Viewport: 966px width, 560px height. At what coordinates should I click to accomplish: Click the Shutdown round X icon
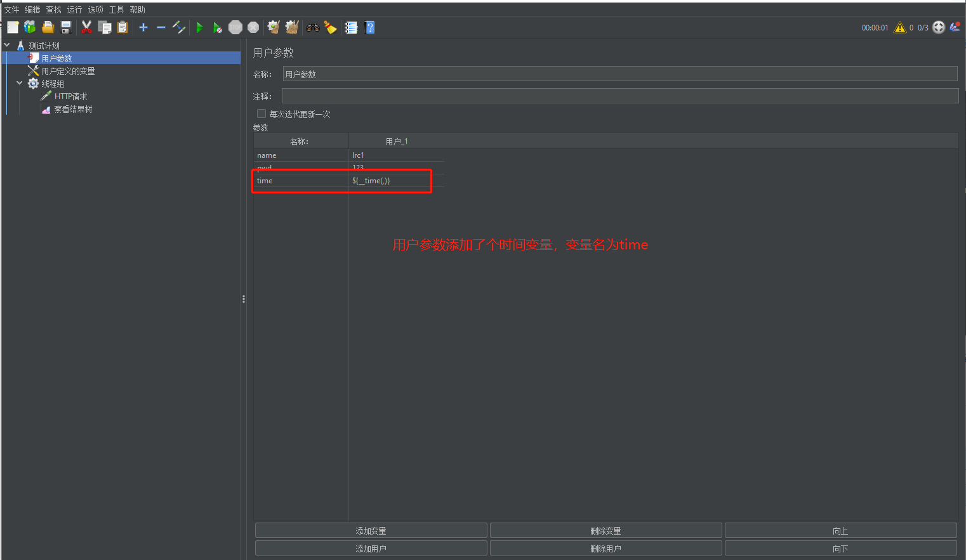point(253,27)
